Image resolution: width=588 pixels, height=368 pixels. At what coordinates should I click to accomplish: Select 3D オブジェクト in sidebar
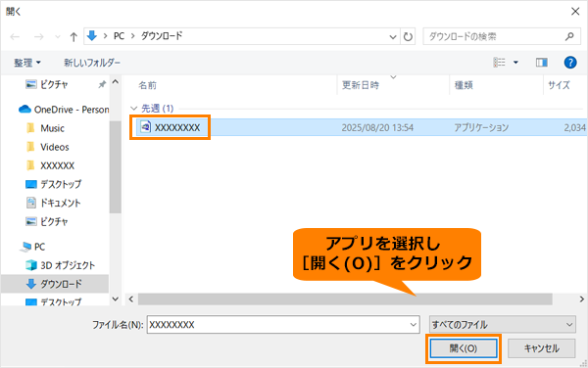60,265
